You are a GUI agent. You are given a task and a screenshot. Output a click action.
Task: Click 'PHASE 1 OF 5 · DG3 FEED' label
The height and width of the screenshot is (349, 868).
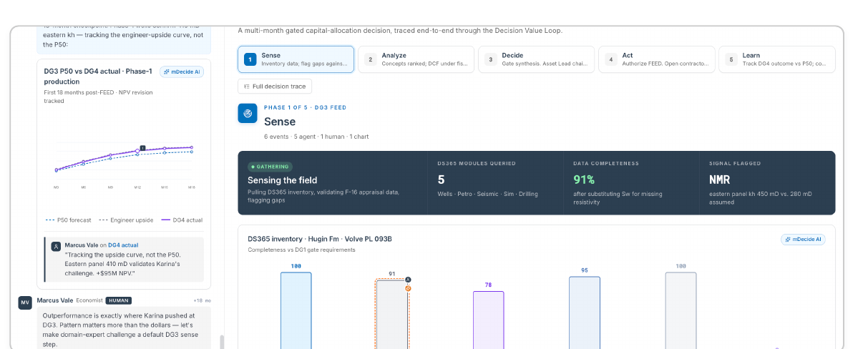305,107
